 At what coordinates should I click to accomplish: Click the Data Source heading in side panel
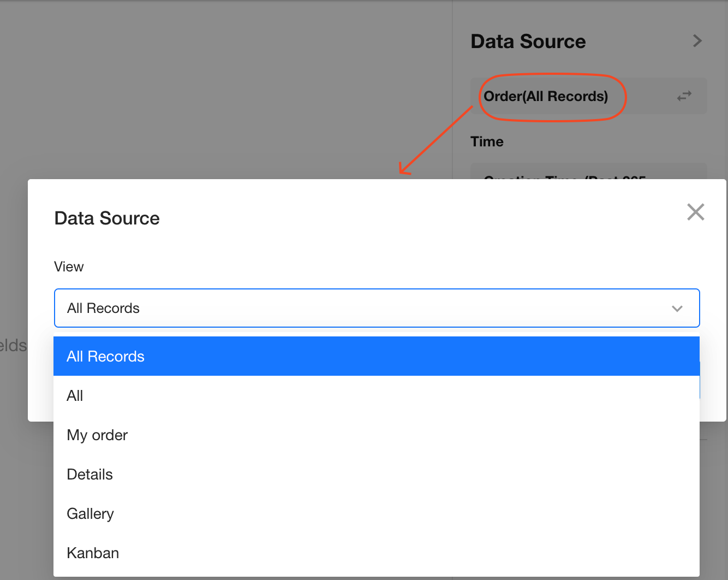528,42
